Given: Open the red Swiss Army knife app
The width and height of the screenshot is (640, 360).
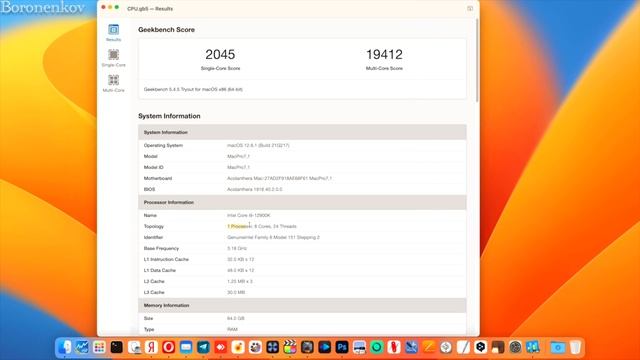Looking at the screenshot, I should pyautogui.click(x=394, y=347).
